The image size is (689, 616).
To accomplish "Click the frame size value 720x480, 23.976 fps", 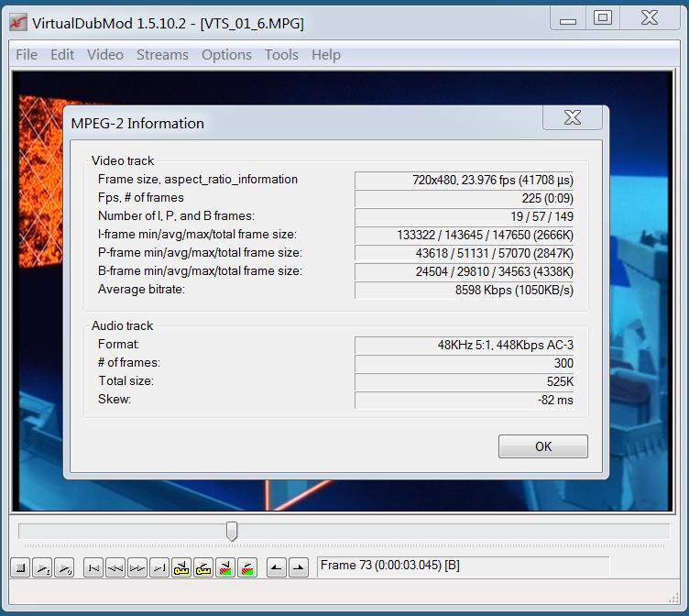I will pos(464,180).
